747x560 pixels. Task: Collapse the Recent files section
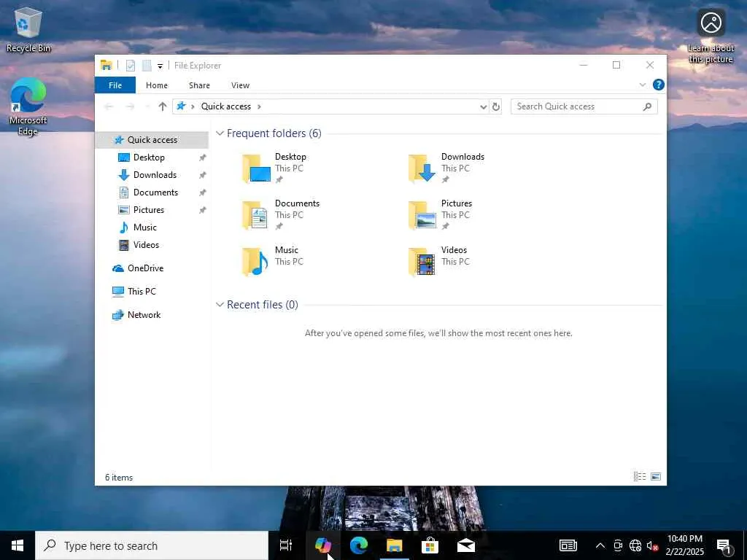pyautogui.click(x=220, y=305)
